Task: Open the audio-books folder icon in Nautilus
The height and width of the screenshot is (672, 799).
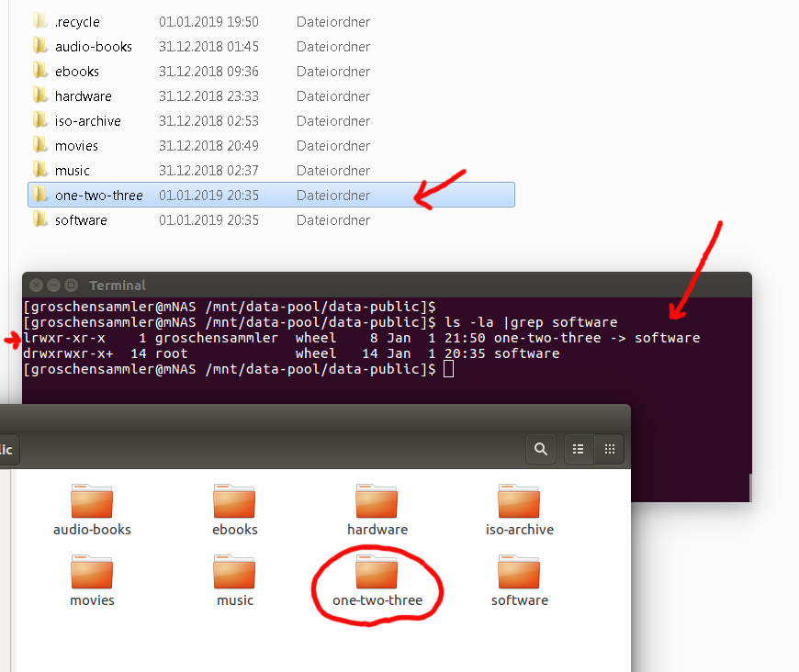Action: pyautogui.click(x=92, y=501)
